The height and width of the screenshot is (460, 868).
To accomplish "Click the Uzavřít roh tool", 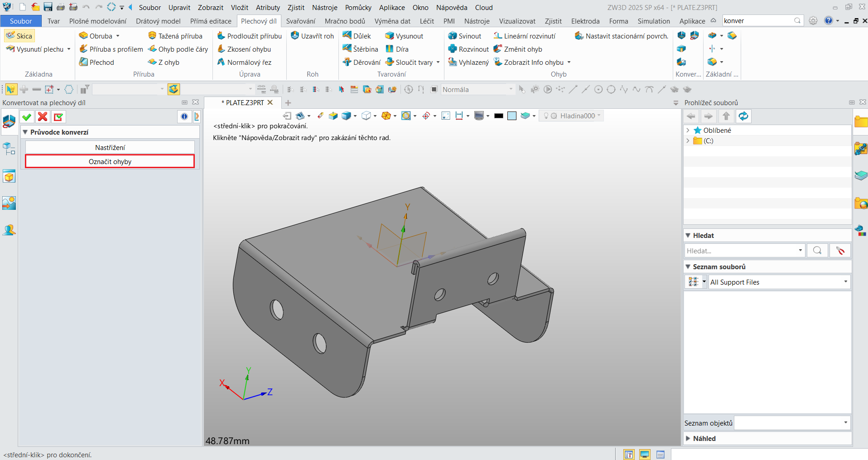I will [312, 36].
